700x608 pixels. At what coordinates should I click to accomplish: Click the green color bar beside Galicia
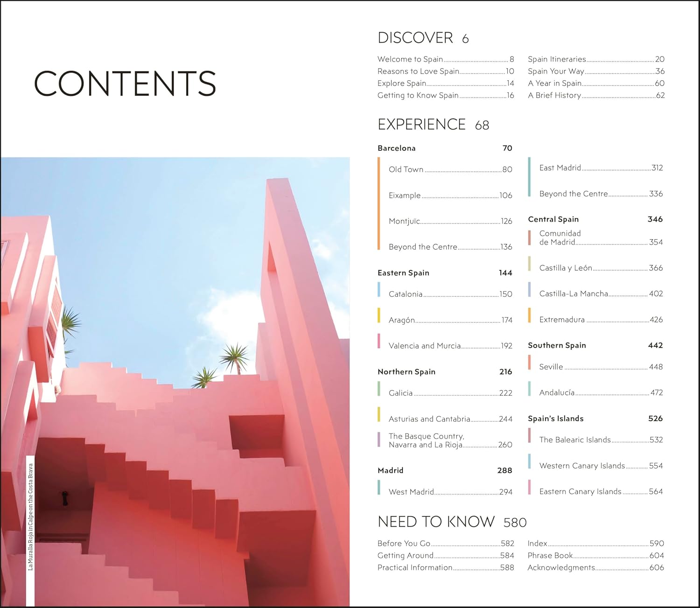[379, 389]
